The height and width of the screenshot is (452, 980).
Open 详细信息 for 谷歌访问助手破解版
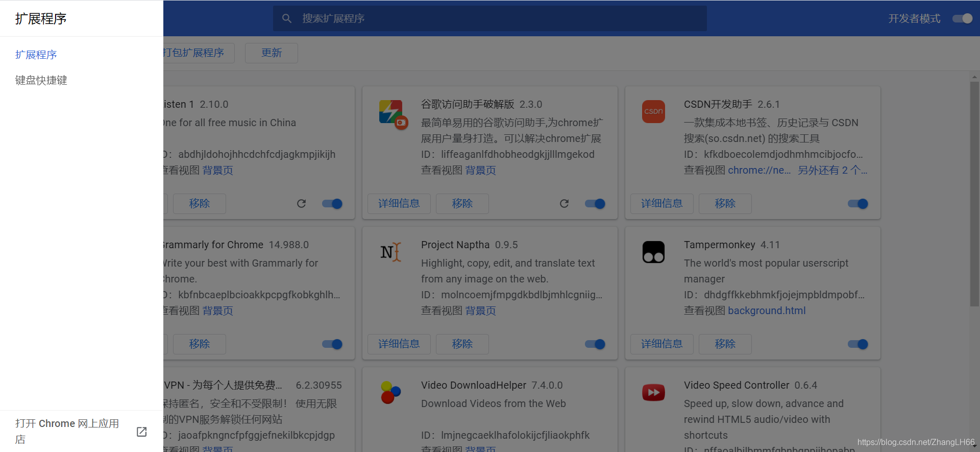(x=399, y=204)
